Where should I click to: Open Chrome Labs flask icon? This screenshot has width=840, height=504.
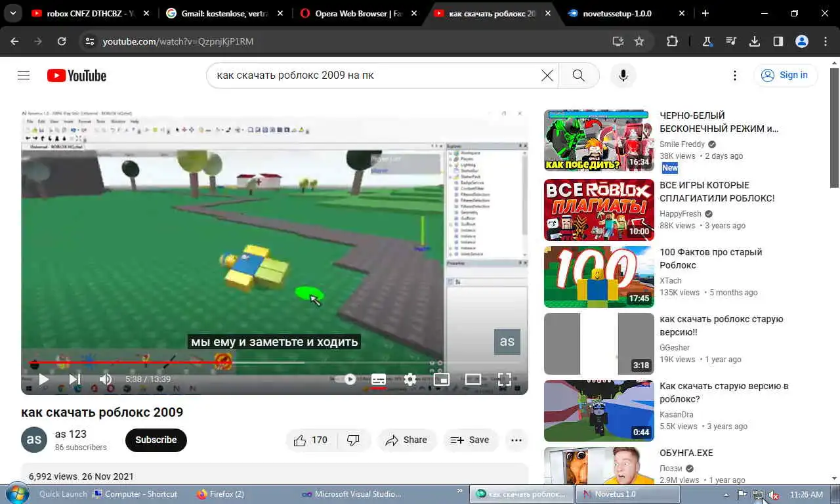[707, 41]
